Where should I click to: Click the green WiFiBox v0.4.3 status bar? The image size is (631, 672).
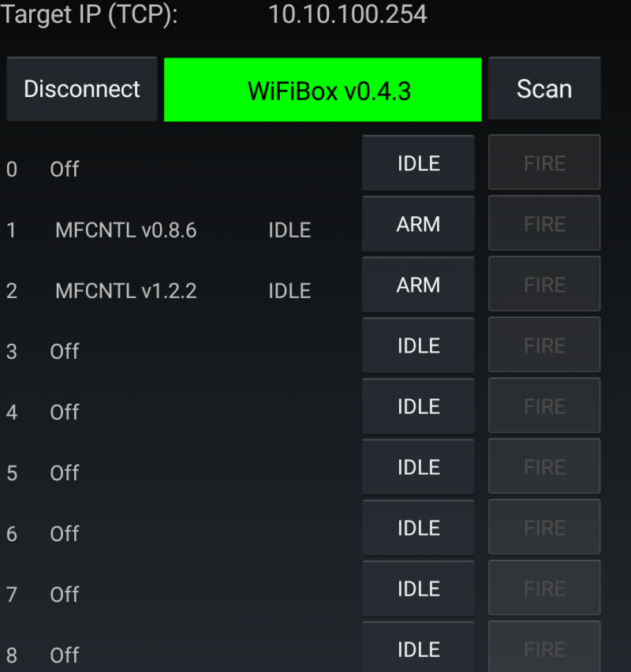(323, 90)
